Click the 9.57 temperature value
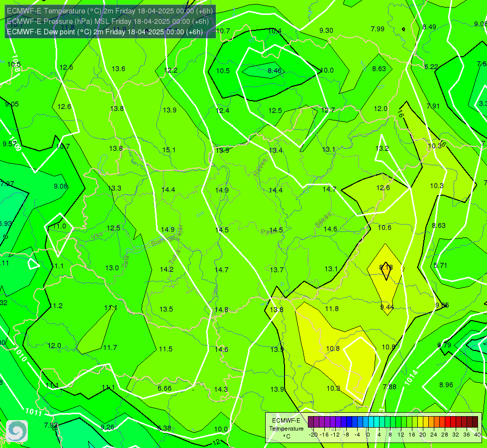This screenshot has width=487, height=448. click(9, 144)
